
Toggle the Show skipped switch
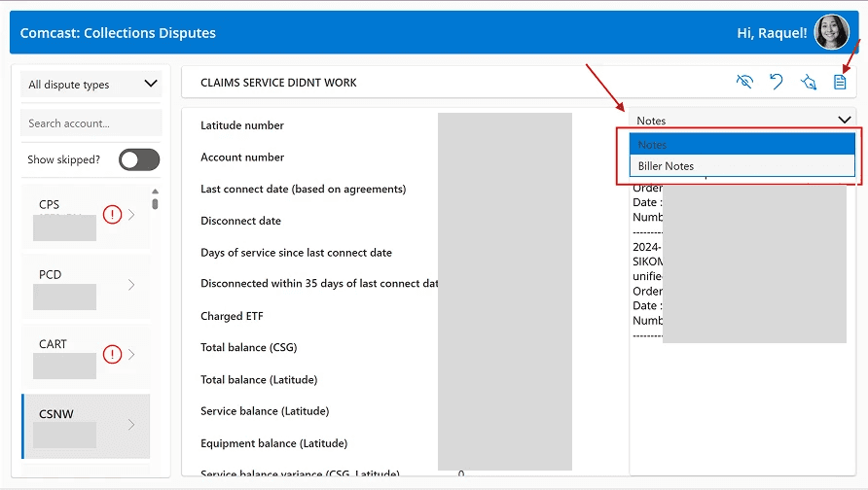(x=139, y=159)
